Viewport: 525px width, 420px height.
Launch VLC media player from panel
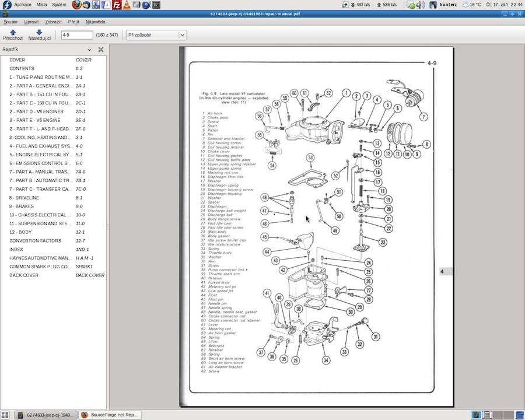pyautogui.click(x=126, y=5)
